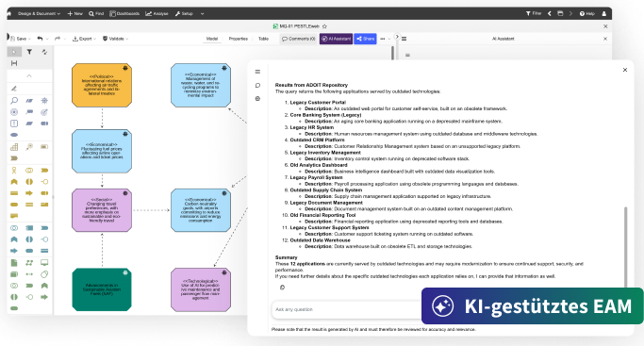Click the undo arrow button

40,39
